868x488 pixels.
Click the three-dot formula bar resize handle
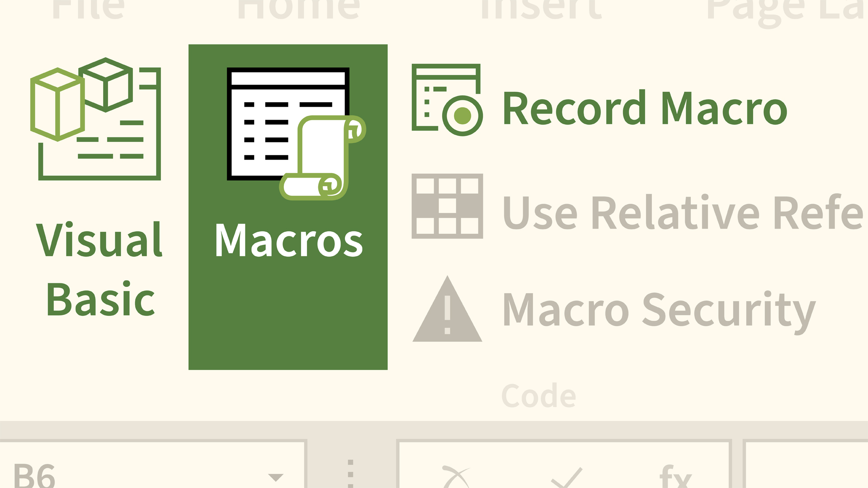point(350,474)
